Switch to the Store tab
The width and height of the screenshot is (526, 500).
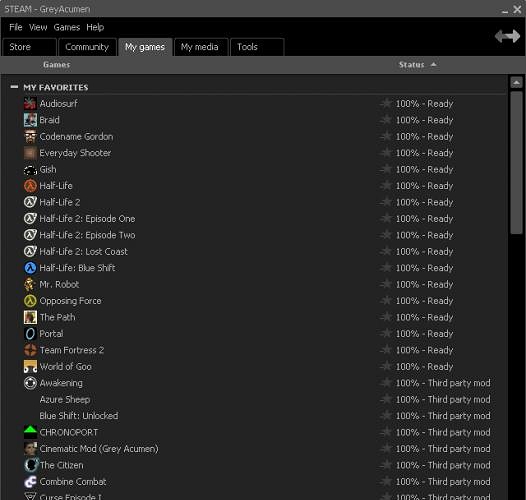(29, 47)
